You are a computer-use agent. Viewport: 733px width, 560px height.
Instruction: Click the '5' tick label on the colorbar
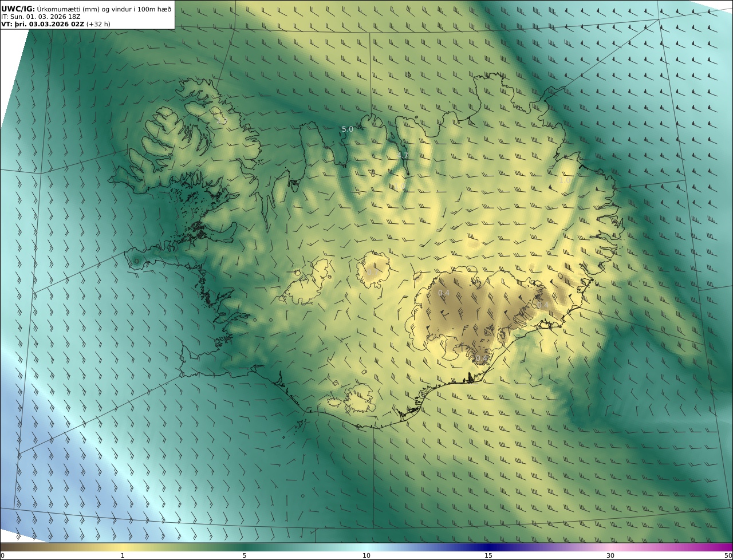(x=245, y=555)
